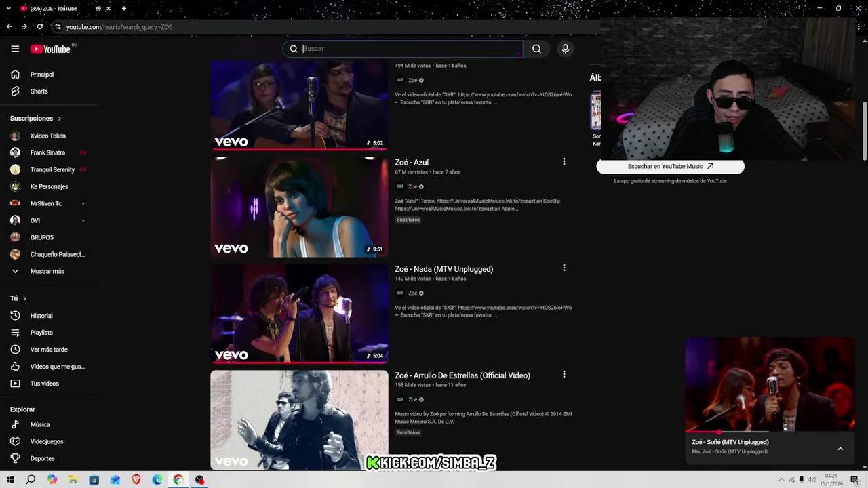
Task: Open more options for Zoé - Nada (MTV Unplugged)
Action: (564, 268)
